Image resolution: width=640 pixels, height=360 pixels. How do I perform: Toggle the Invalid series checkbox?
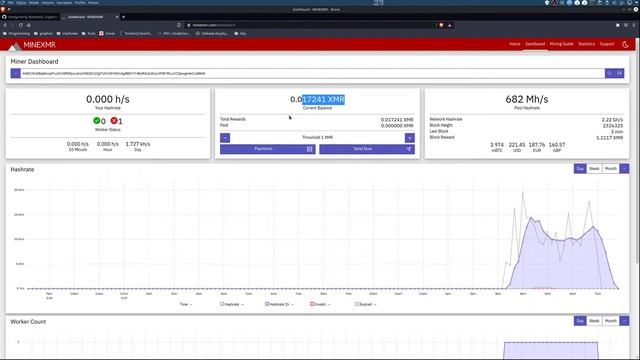tap(312, 304)
